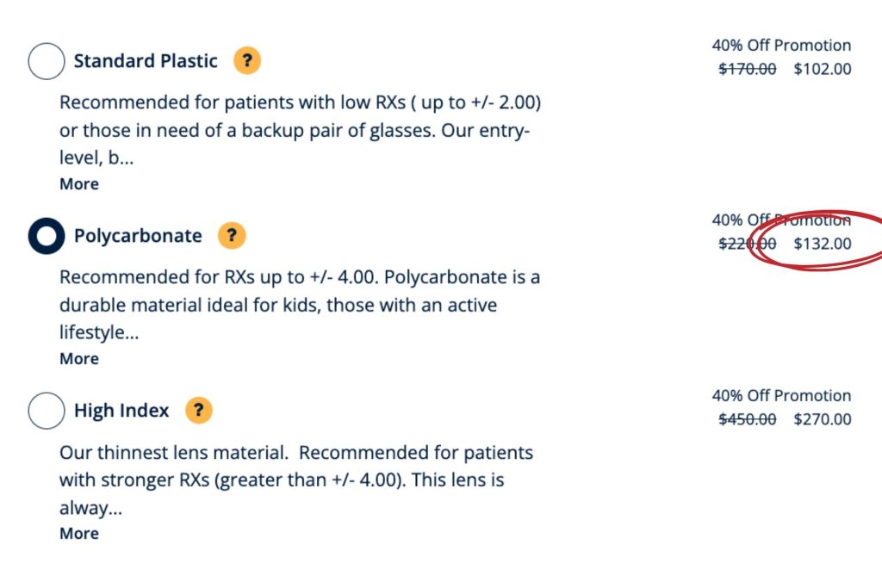Select the High Index radio button
This screenshot has width=882, height=588.
(x=47, y=411)
